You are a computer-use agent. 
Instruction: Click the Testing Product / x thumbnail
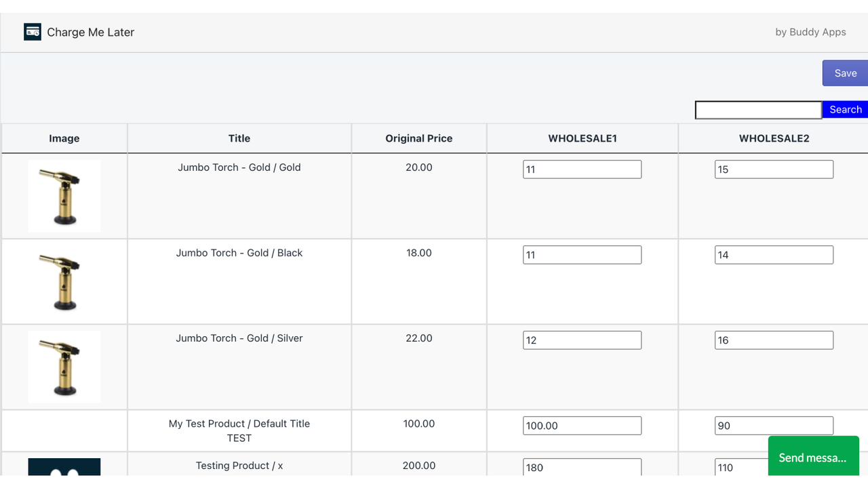64,466
